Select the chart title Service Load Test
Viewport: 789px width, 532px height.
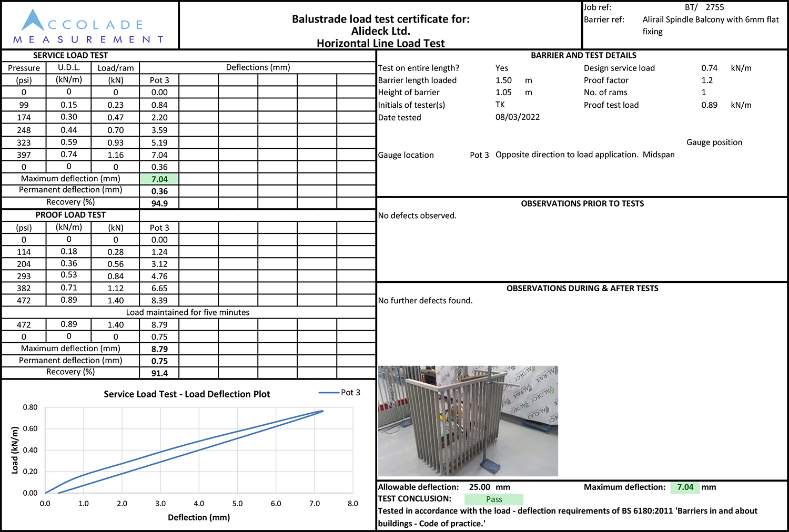(x=187, y=394)
